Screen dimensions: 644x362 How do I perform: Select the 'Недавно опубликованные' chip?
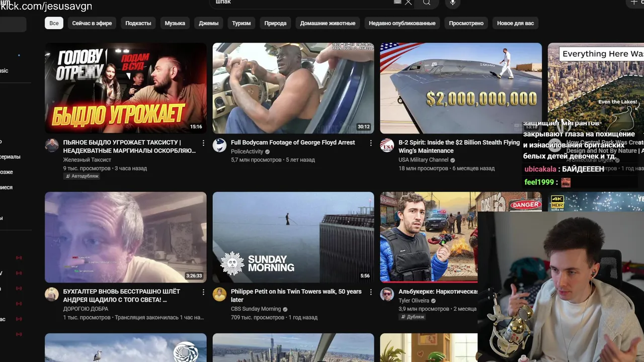click(x=402, y=23)
